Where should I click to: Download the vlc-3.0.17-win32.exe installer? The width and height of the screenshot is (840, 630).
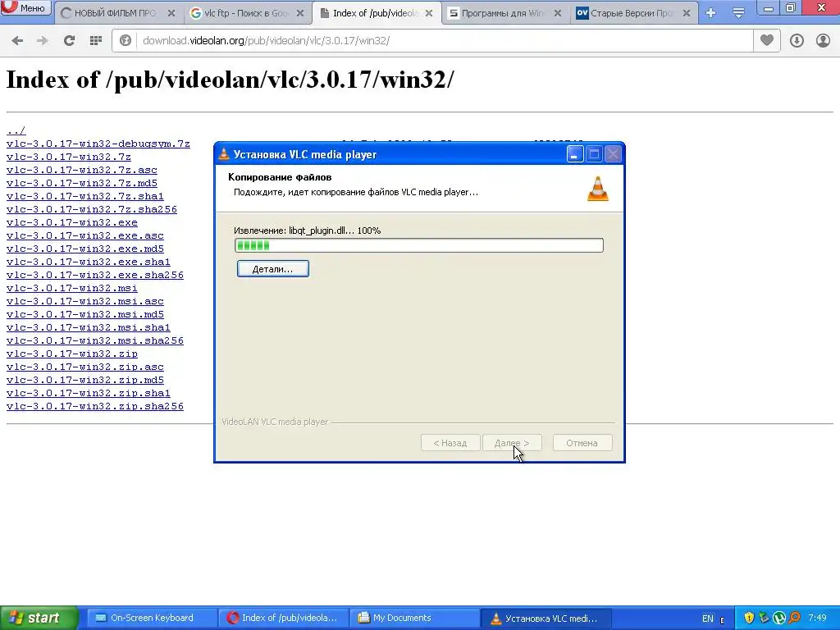click(x=72, y=222)
